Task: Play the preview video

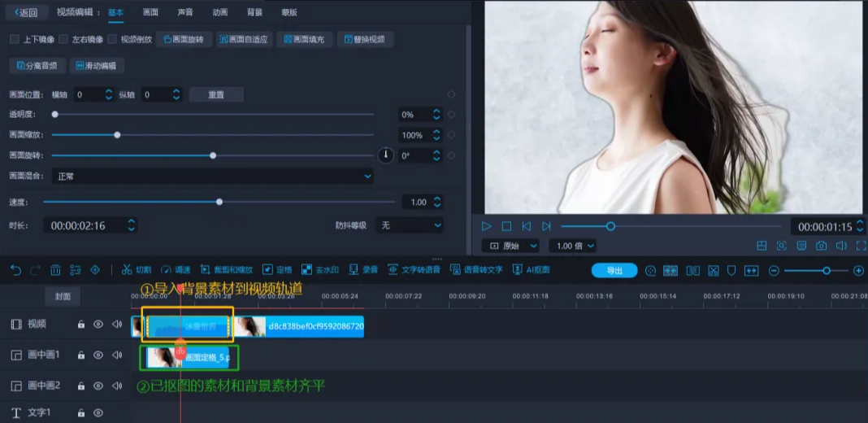Action: pyautogui.click(x=487, y=226)
